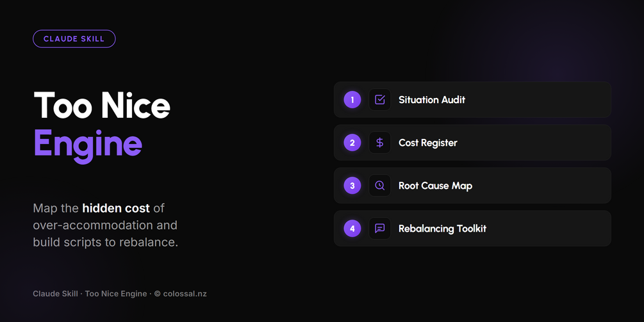Select the purple step 2 number badge
The image size is (644, 322).
tap(352, 143)
